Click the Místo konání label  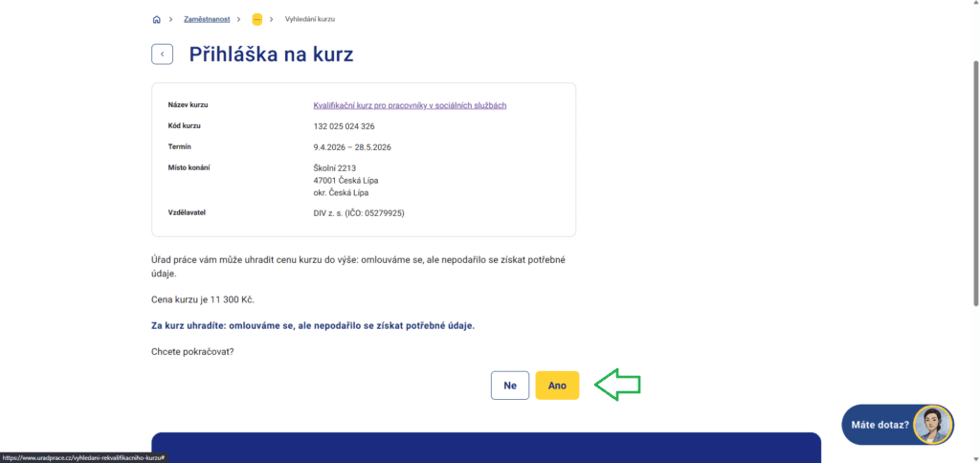coord(189,167)
